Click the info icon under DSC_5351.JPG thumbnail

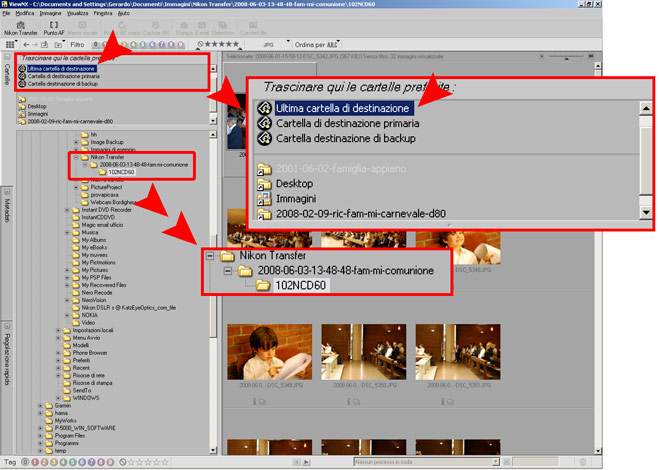[443, 402]
